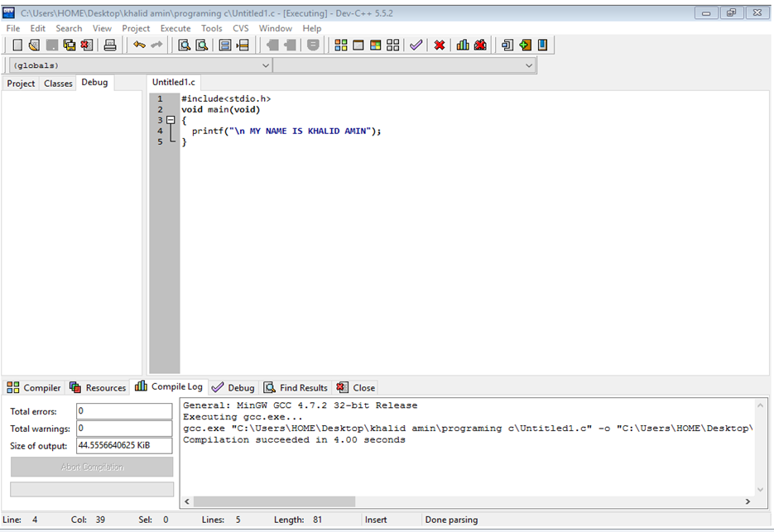The height and width of the screenshot is (532, 774).
Task: Click the Size of output field
Action: point(124,446)
